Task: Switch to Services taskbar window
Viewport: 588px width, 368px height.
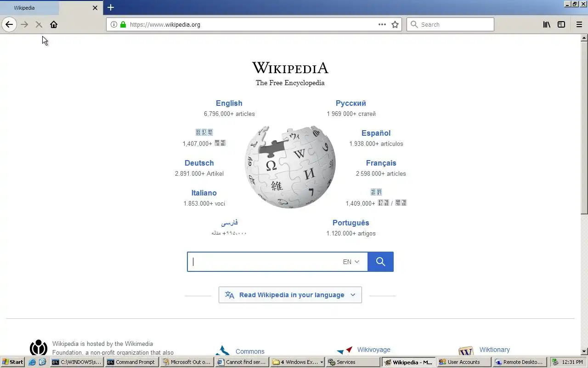Action: (353, 362)
